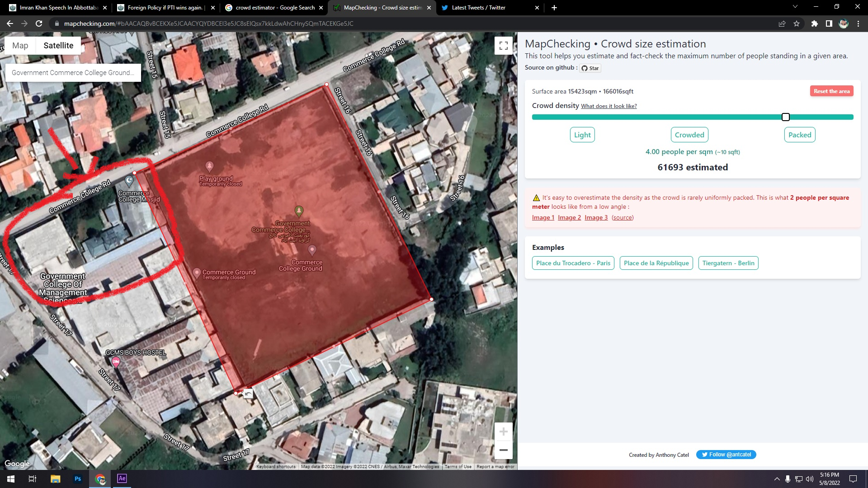Open the Image 2 density example link
Viewport: 868px width, 488px height.
point(569,218)
